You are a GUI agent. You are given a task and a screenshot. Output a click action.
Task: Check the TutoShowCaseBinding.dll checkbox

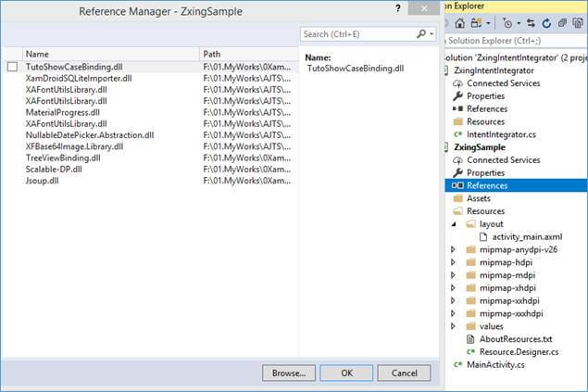[12, 67]
